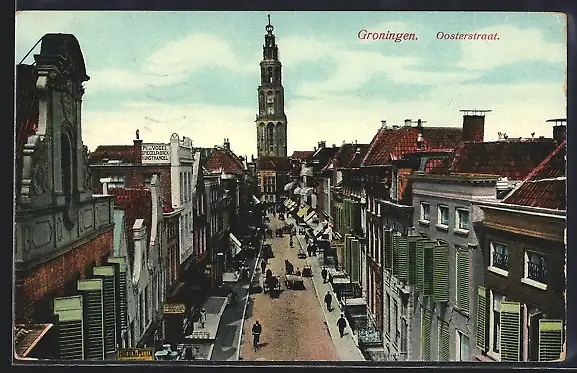Click the green shutter at the bottom right corner
This screenshot has height=373, width=577.
coord(551,339)
